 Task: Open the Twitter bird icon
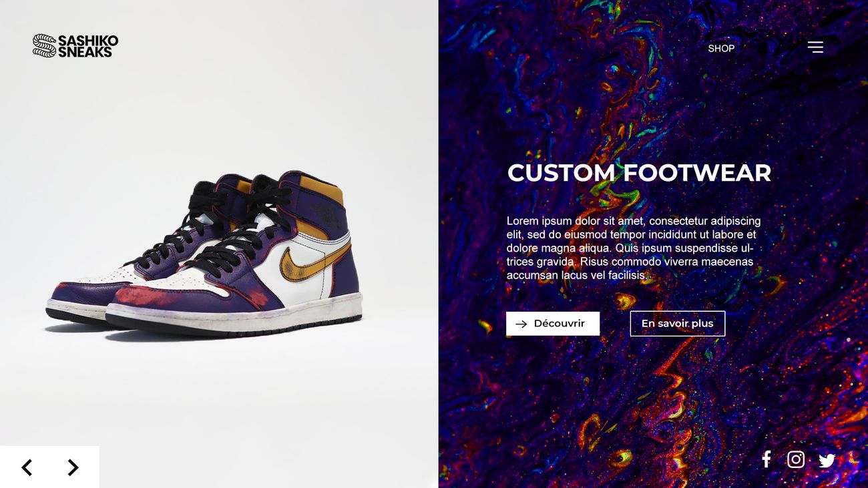[x=827, y=460]
